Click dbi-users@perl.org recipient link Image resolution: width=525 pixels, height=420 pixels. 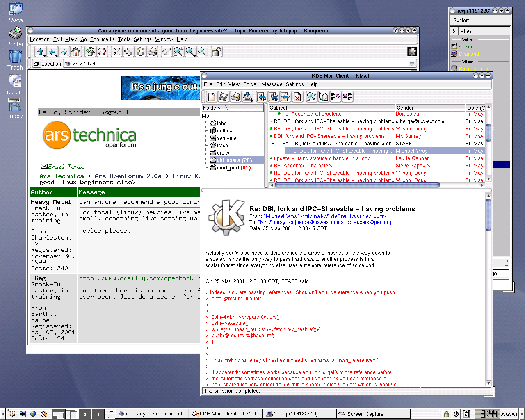pyautogui.click(x=369, y=222)
